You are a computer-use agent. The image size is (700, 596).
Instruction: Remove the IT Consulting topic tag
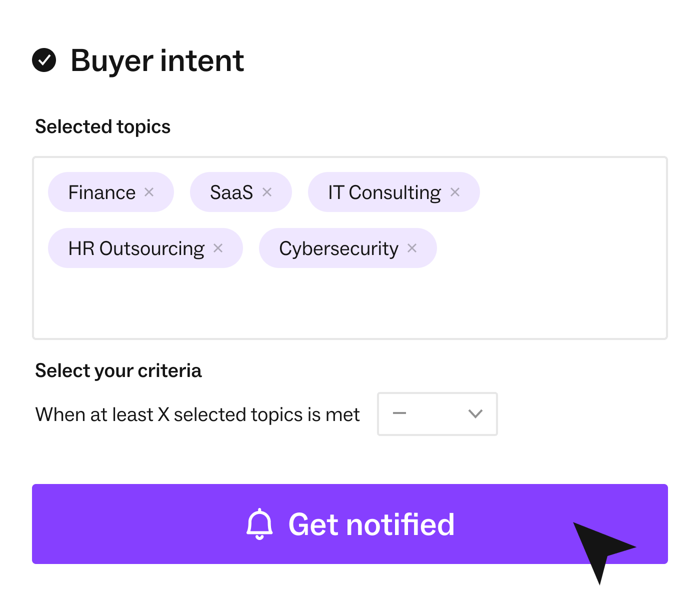click(455, 192)
